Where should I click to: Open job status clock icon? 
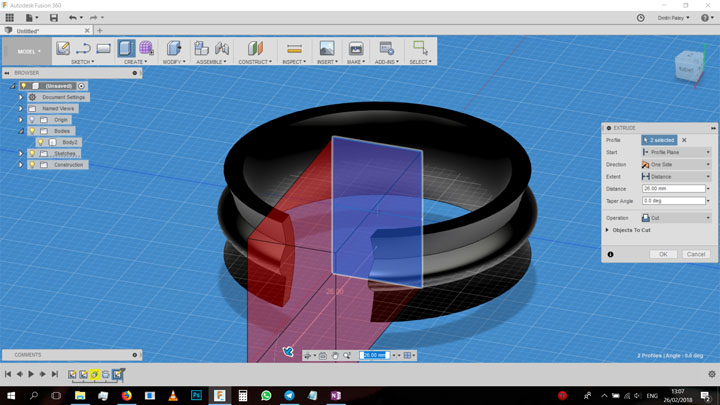point(641,18)
